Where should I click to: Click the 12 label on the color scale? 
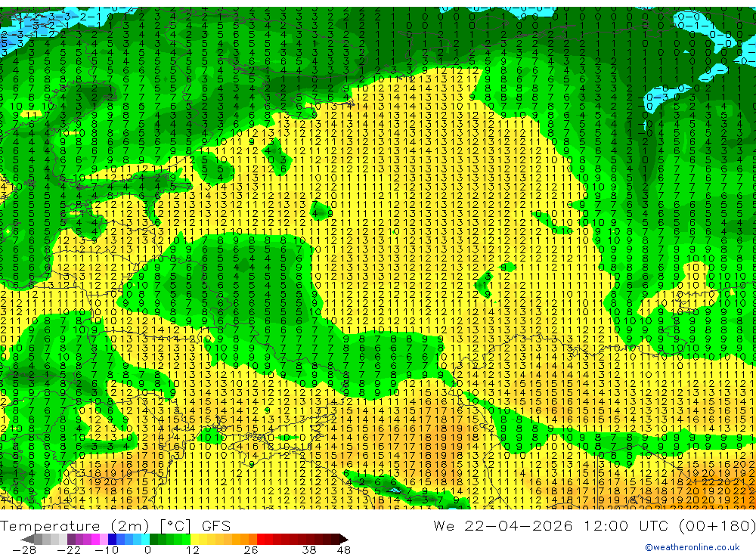click(x=192, y=550)
